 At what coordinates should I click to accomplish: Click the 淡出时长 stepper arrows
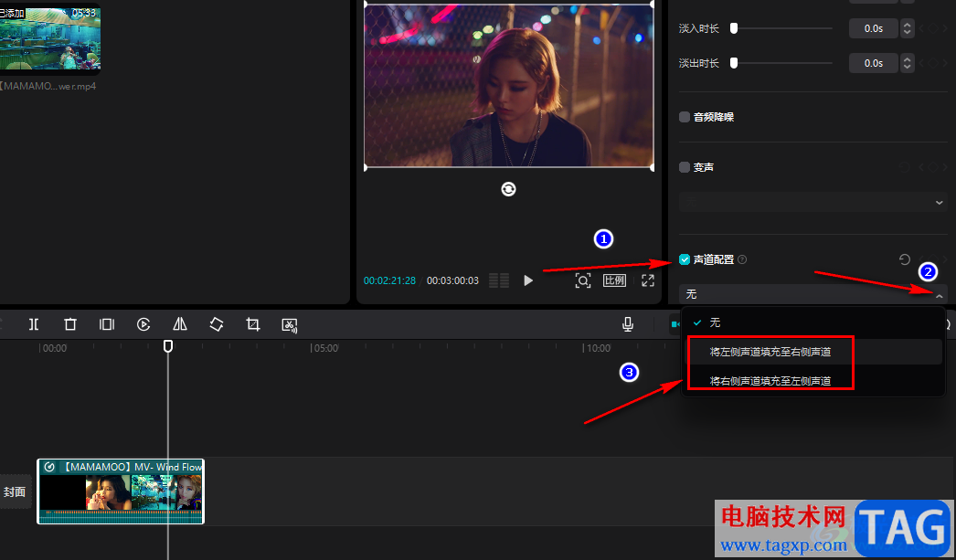(x=908, y=63)
